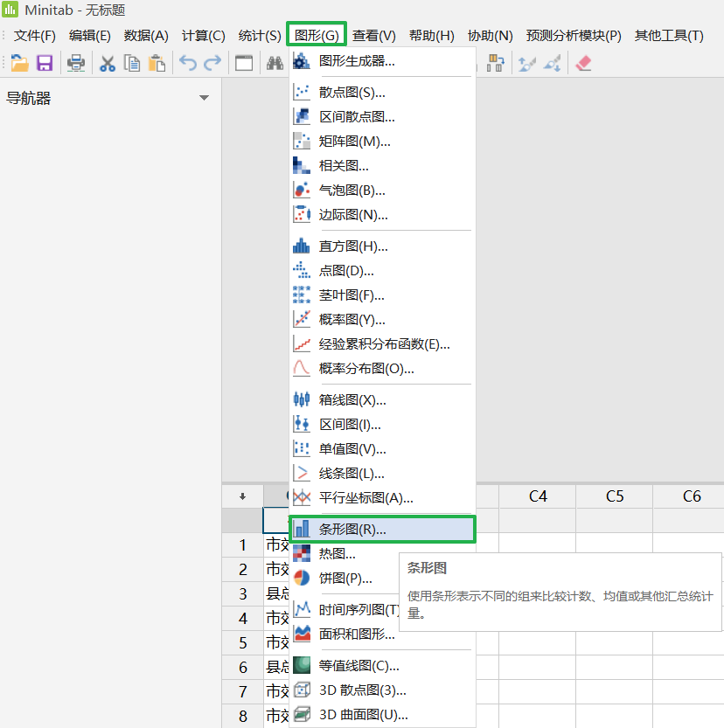Click the Print icon
The image size is (724, 728).
coord(76,63)
